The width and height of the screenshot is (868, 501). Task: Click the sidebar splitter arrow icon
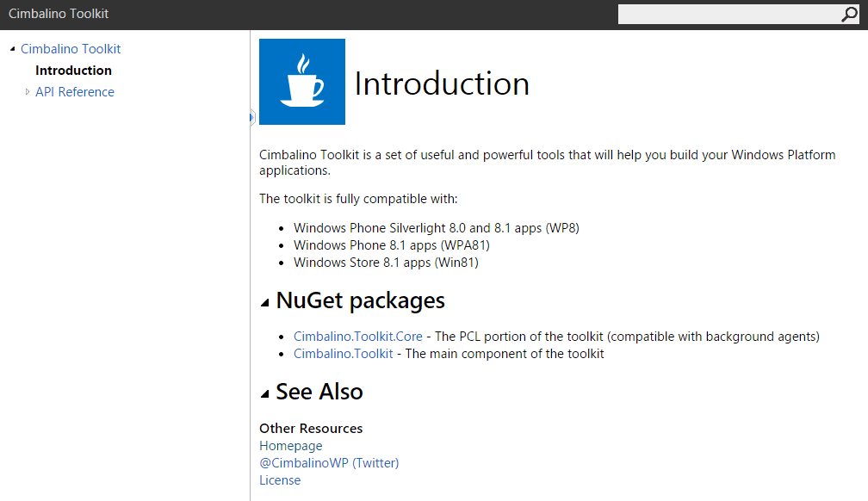[251, 116]
